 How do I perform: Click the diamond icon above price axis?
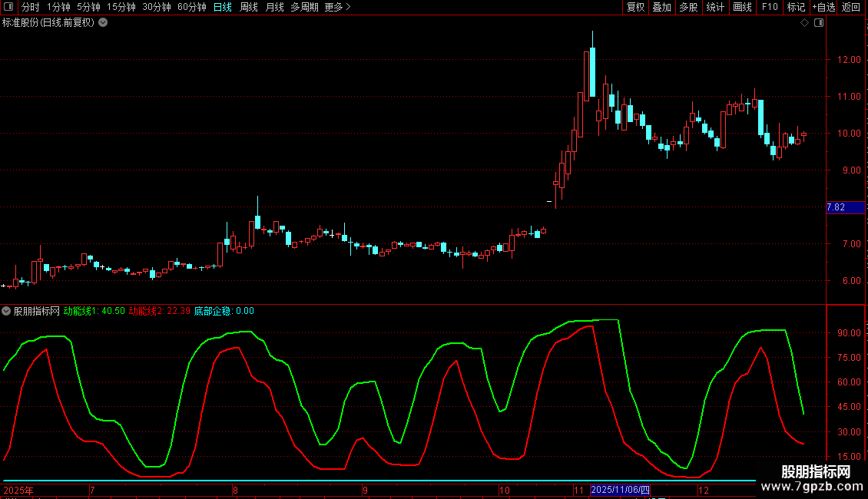(804, 23)
